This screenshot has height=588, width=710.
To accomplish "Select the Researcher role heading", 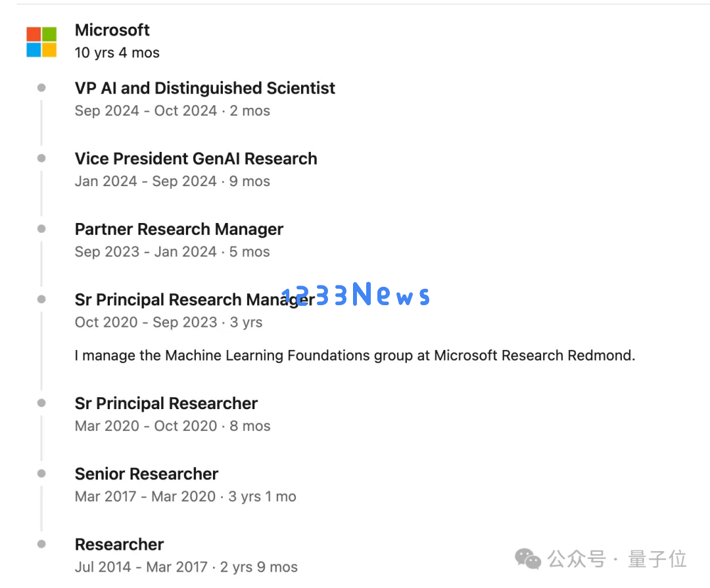I will click(119, 545).
